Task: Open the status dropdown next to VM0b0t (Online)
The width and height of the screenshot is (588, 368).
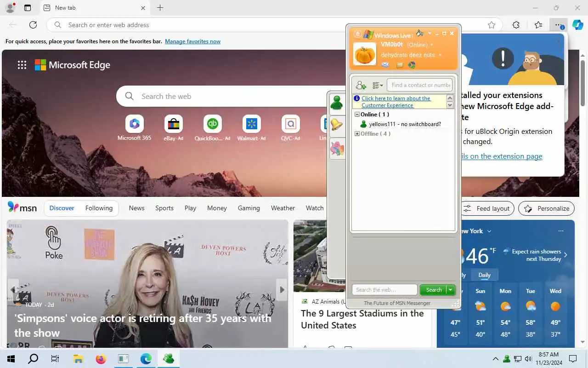Action: pos(431,45)
